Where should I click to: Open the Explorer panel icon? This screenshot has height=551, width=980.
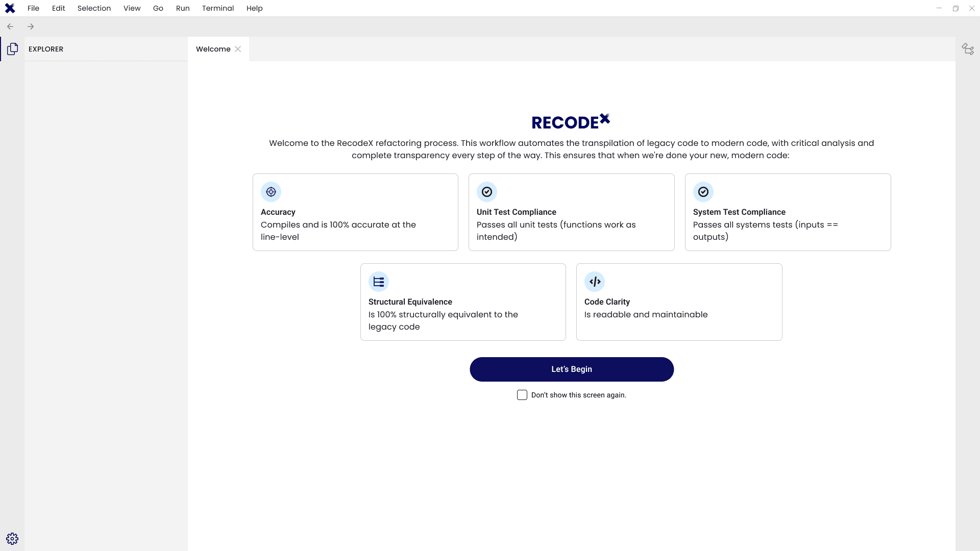12,49
